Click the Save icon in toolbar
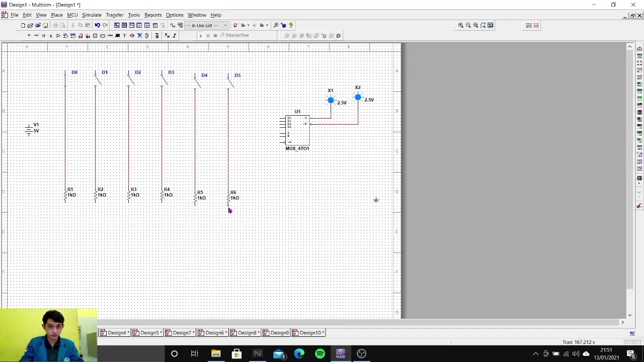Image resolution: width=644 pixels, height=362 pixels. coord(45,25)
